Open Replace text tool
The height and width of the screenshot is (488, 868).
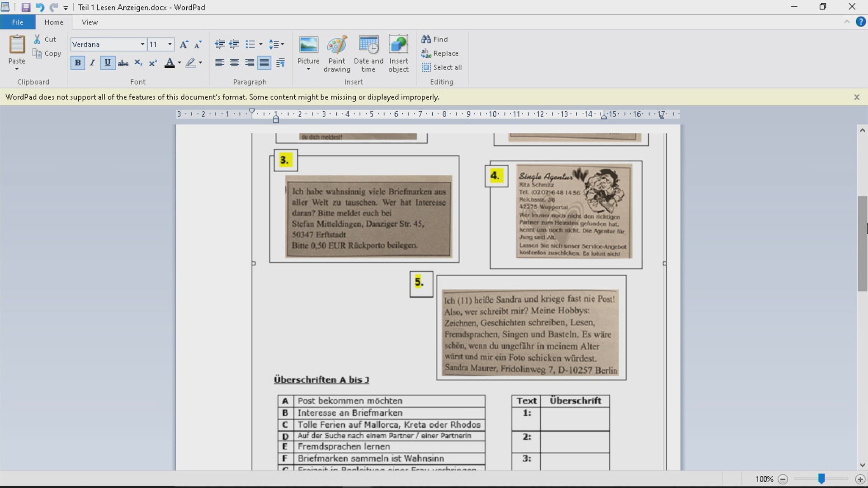(x=440, y=53)
